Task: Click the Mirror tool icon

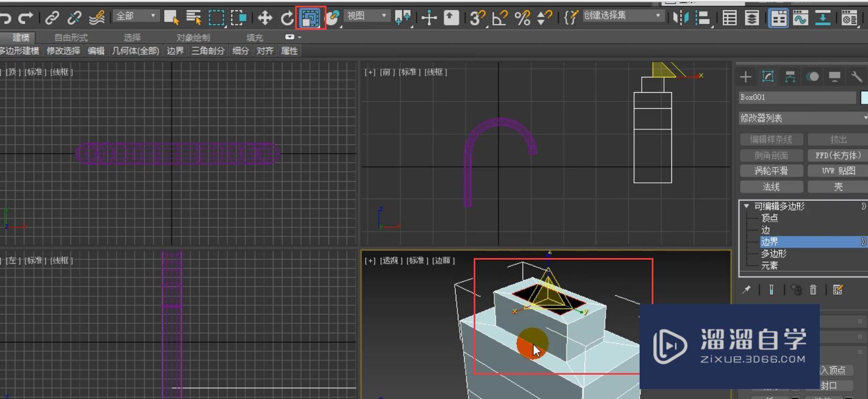Action: pyautogui.click(x=680, y=19)
